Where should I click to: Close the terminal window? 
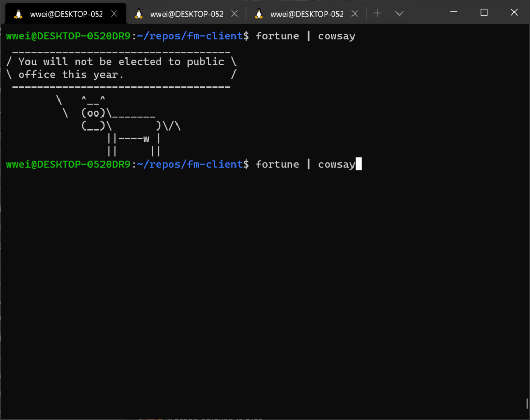click(x=514, y=12)
